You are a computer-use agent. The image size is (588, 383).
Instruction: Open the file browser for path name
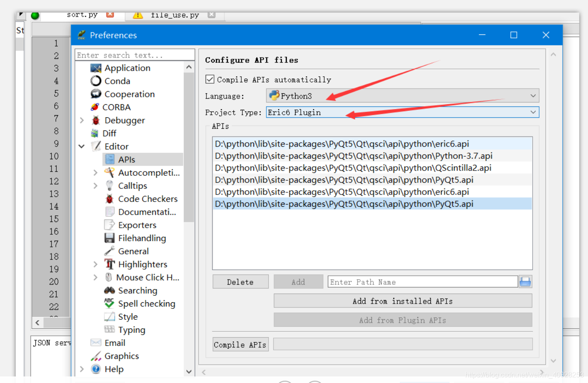526,282
